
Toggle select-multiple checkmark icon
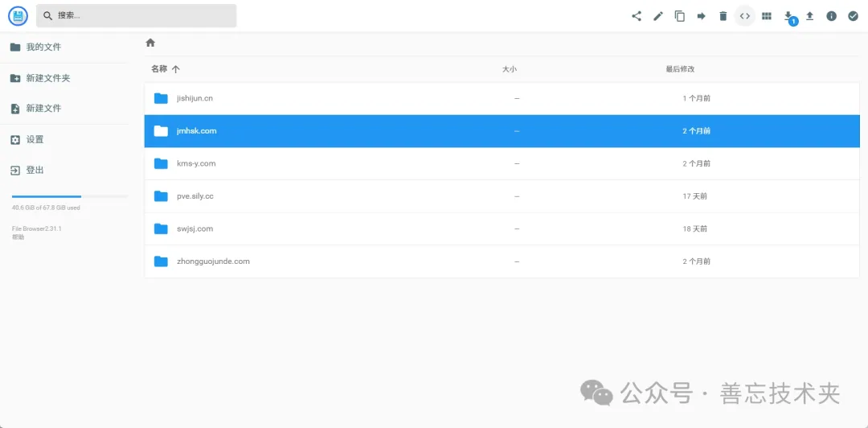pos(853,16)
